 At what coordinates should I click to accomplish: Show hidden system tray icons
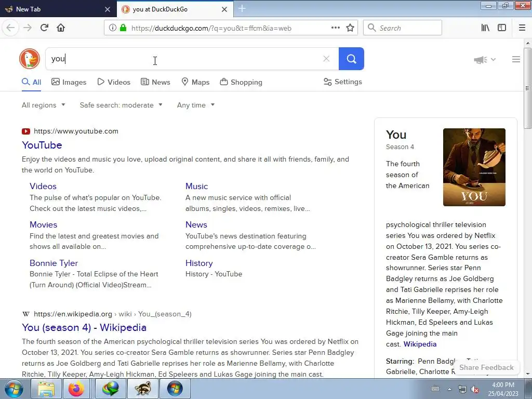click(x=449, y=389)
